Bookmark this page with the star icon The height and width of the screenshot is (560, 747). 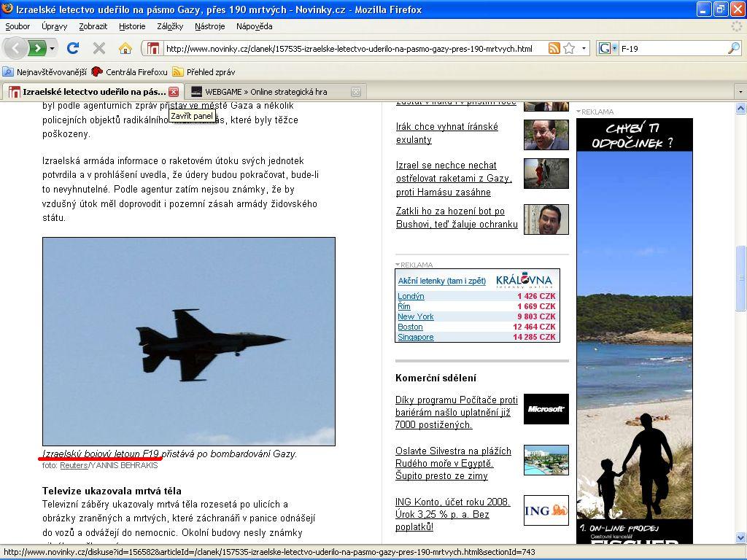pos(569,48)
